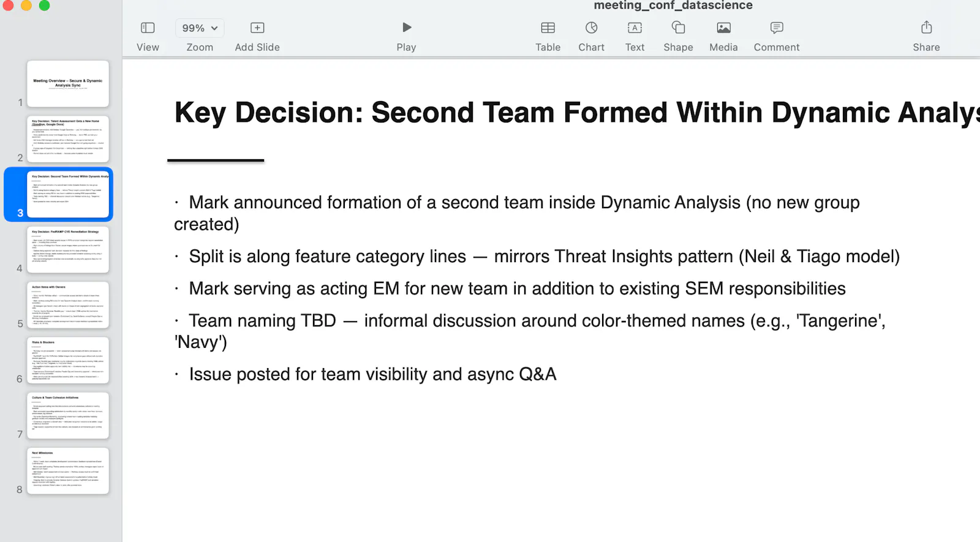Open the Share icon in toolbar
Viewport: 980px width, 542px height.
point(927,28)
